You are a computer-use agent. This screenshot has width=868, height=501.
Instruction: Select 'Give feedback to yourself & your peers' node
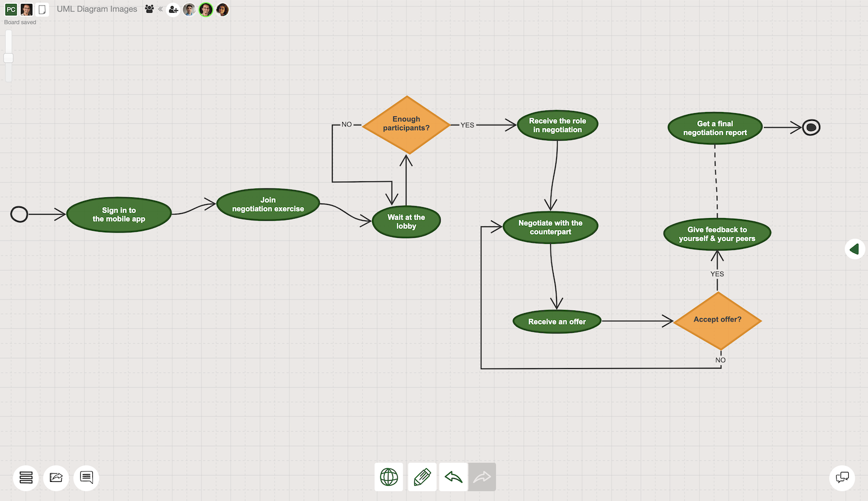point(717,234)
